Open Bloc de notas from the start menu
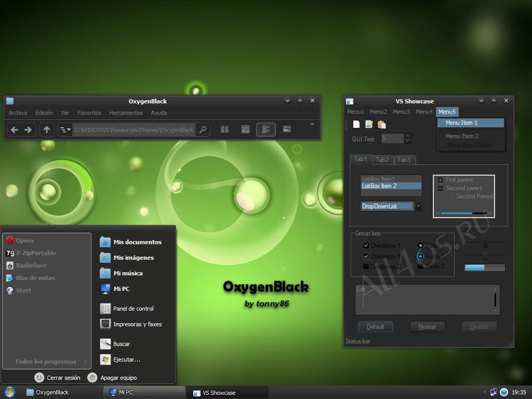Image resolution: width=532 pixels, height=399 pixels. [x=31, y=278]
